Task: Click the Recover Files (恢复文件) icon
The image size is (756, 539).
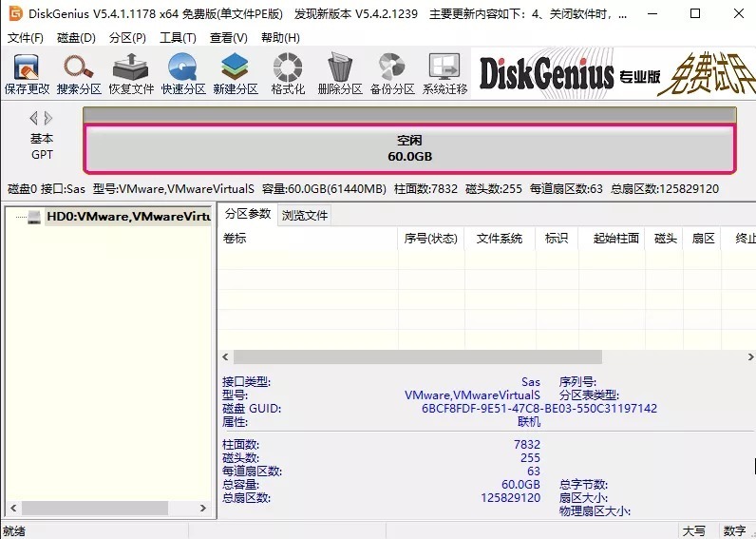Action: click(x=130, y=73)
